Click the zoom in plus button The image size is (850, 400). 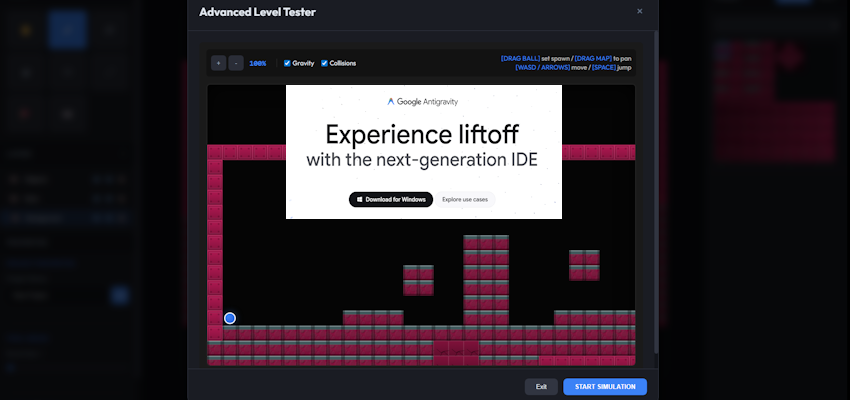[218, 63]
